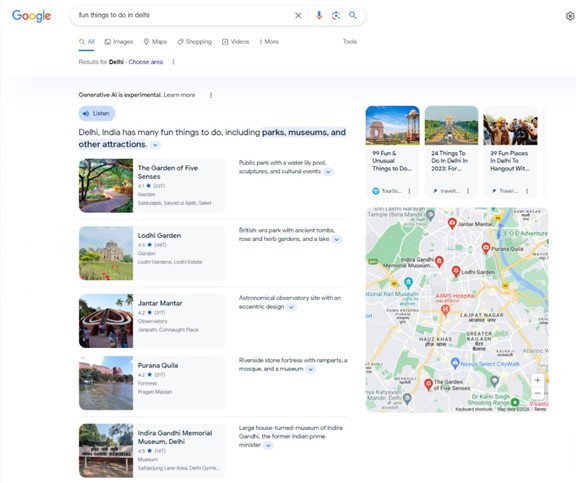Click the magnifier search button

click(353, 15)
